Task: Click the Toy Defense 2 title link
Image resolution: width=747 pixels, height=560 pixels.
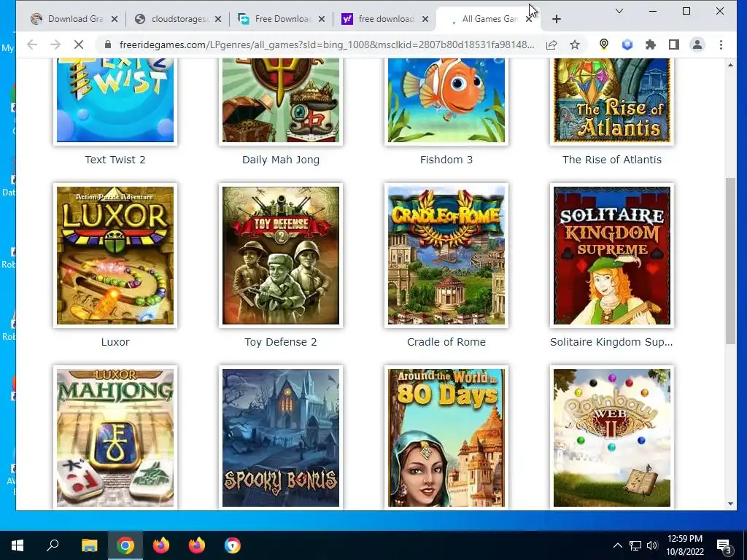Action: (x=281, y=342)
